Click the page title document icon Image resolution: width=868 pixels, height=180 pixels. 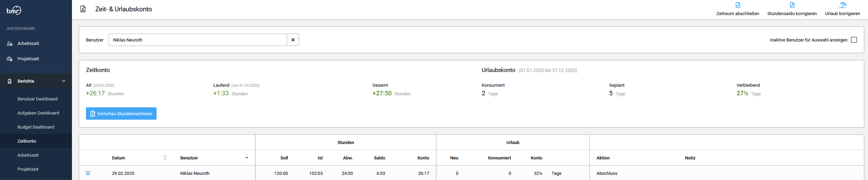[83, 9]
